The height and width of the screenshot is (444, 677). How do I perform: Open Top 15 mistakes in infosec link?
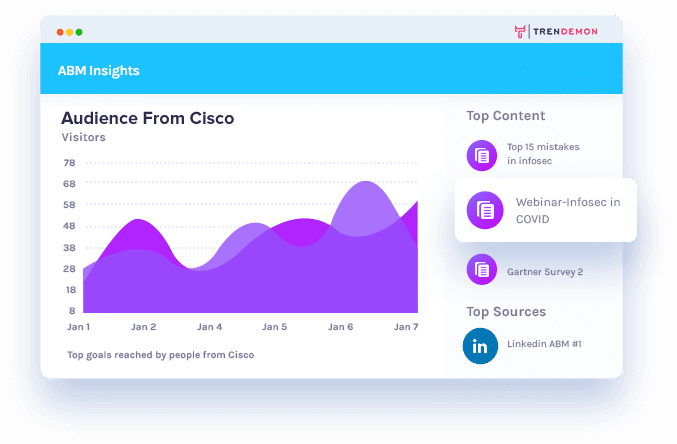[x=543, y=154]
